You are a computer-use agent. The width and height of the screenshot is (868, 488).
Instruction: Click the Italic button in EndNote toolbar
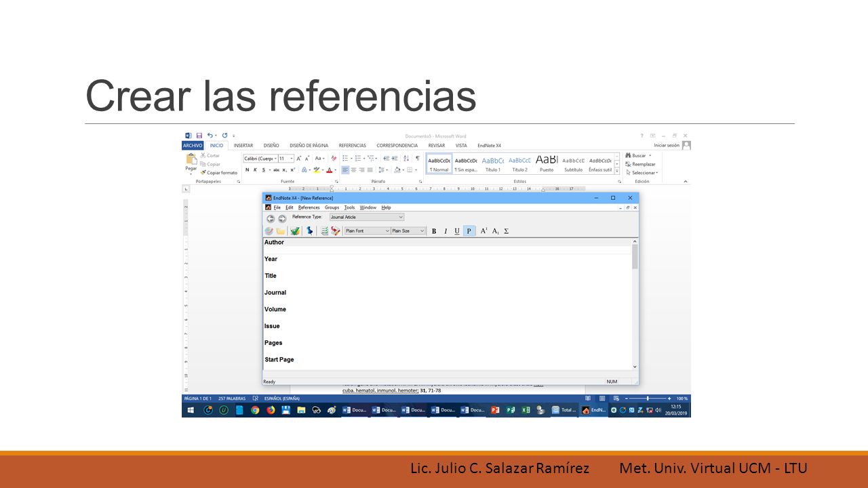446,231
